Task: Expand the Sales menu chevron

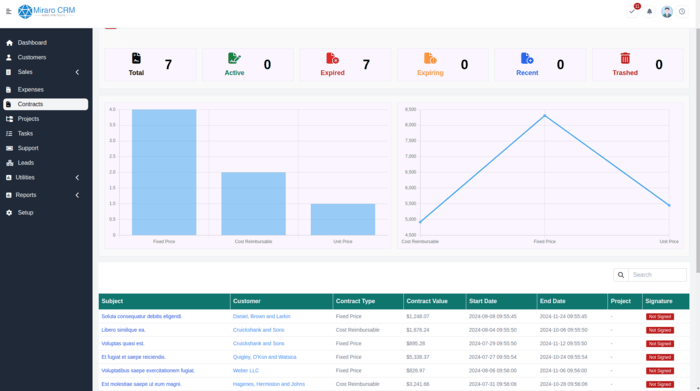Action: pos(77,72)
